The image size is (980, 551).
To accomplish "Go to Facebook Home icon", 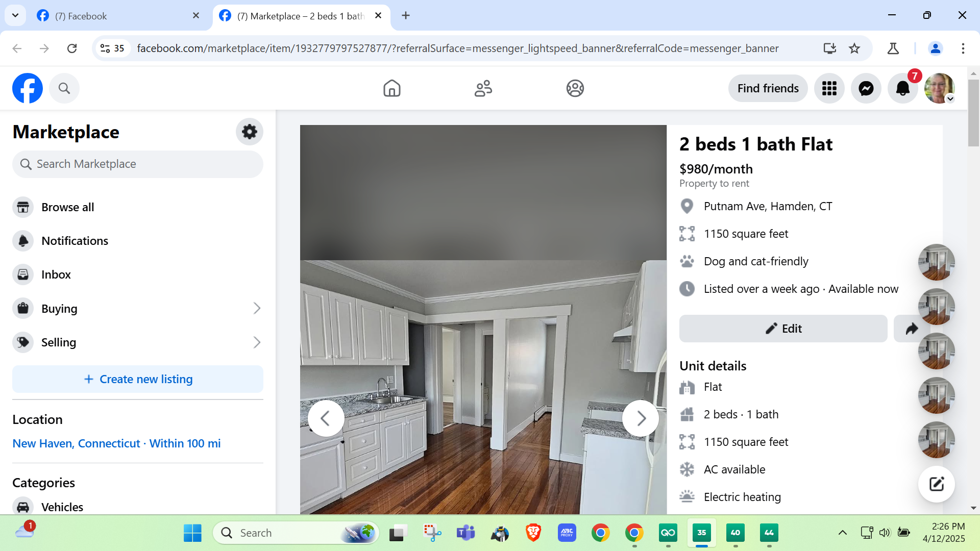I will 392,88.
